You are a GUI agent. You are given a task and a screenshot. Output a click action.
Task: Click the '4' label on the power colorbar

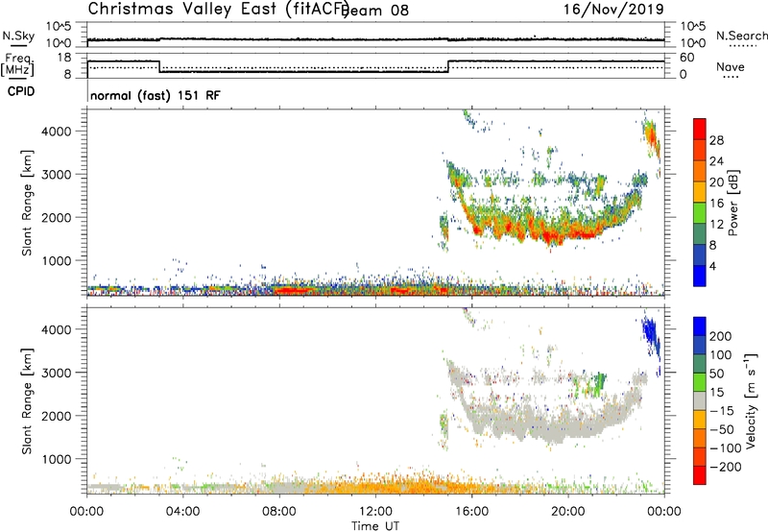pos(712,266)
